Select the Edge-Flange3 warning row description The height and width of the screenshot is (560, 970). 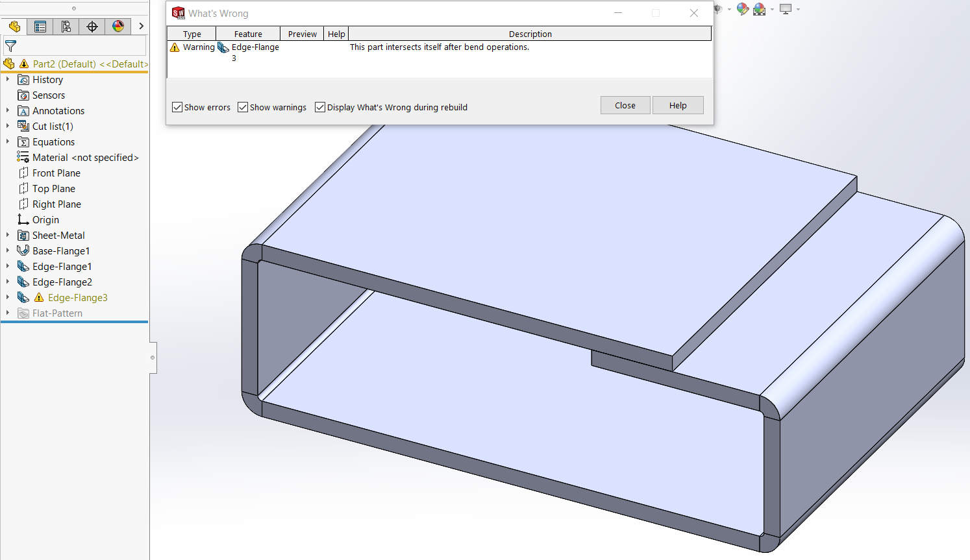[439, 47]
